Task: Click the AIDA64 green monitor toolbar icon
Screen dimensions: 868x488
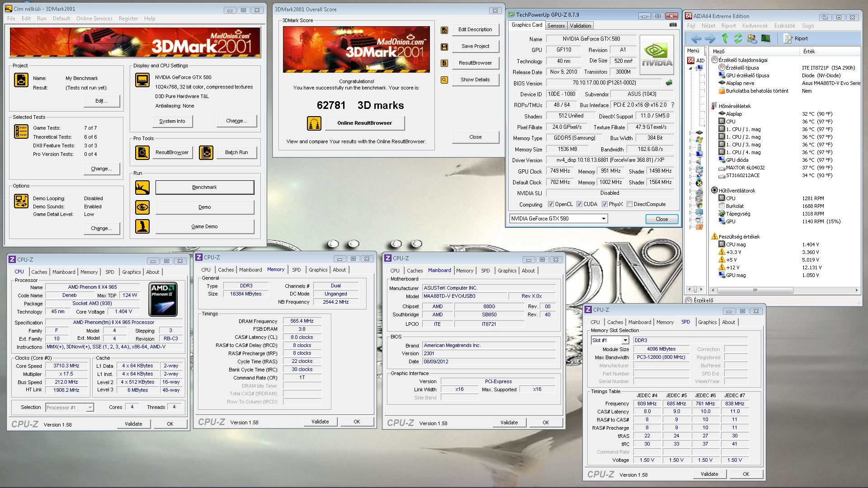Action: click(x=765, y=38)
